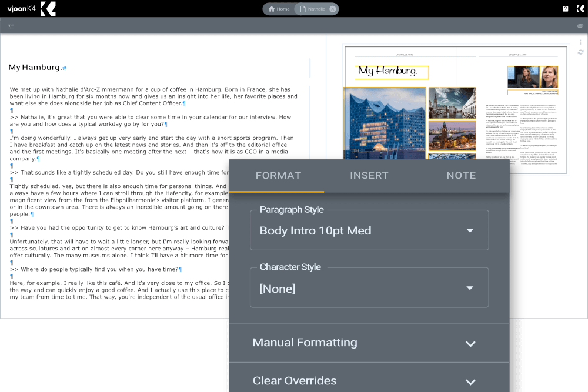The height and width of the screenshot is (392, 588).
Task: Select the portrait photos in preview
Action: point(533,77)
